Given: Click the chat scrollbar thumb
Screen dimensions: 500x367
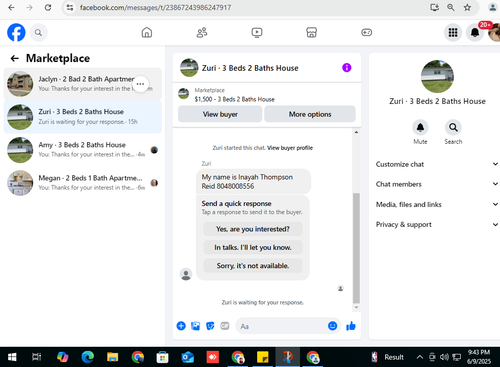Looking at the screenshot, I should tap(356, 248).
